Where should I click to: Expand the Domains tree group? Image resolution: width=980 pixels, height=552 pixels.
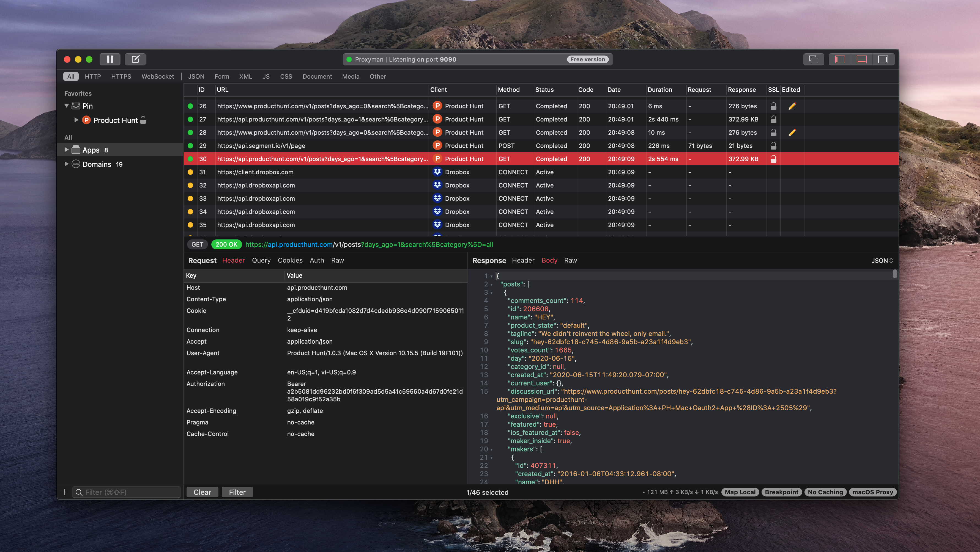tap(67, 164)
